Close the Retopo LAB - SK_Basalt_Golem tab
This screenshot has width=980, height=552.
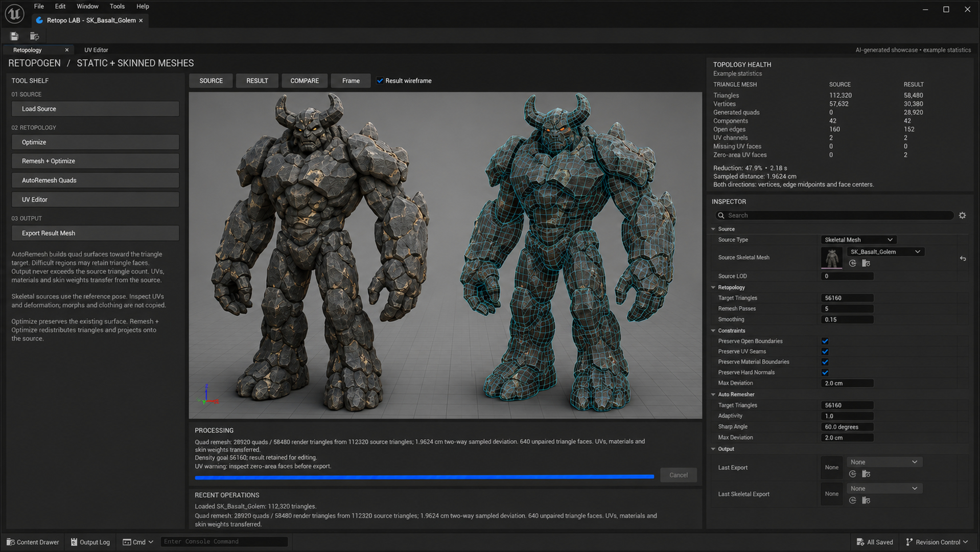pos(141,20)
